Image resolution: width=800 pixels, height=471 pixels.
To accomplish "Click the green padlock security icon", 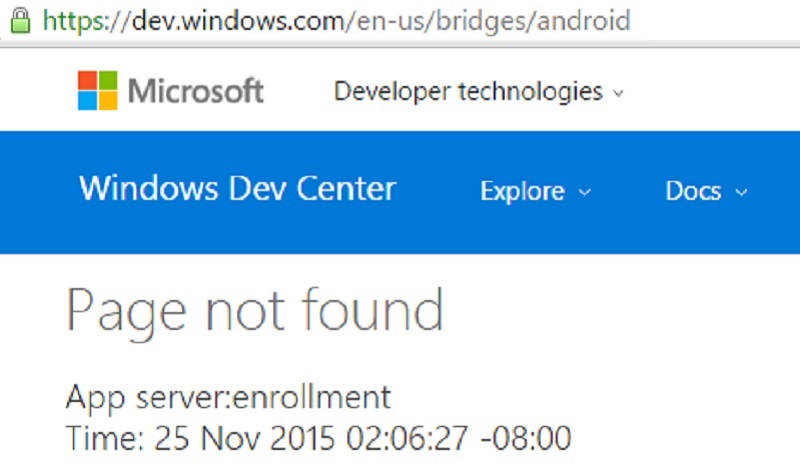I will click(20, 20).
